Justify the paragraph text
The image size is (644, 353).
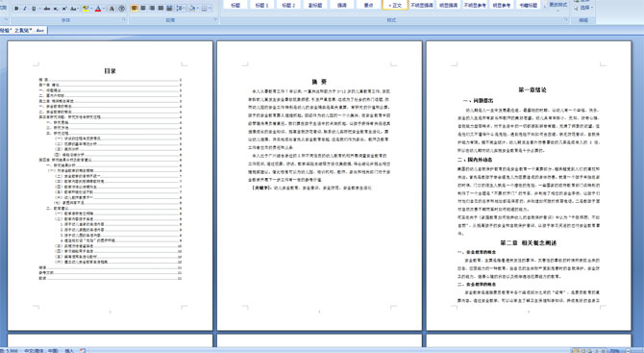[161, 9]
